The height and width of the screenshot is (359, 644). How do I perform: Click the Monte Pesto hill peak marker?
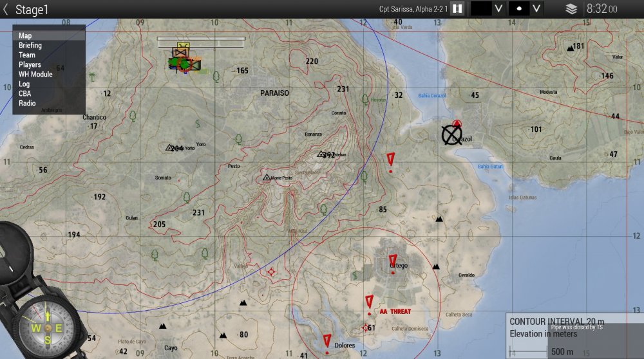pos(267,177)
